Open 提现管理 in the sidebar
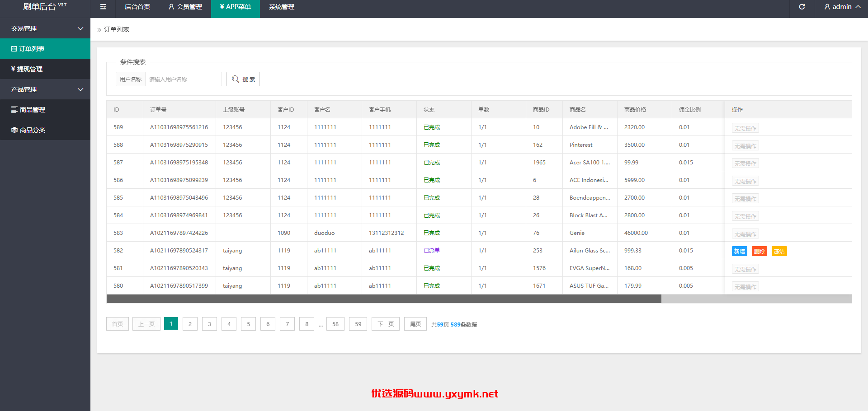This screenshot has width=868, height=411. pyautogui.click(x=45, y=69)
